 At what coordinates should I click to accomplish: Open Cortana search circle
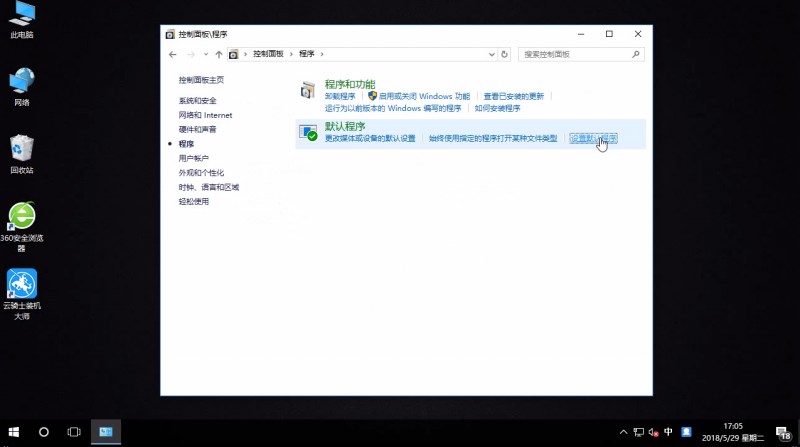(x=44, y=432)
